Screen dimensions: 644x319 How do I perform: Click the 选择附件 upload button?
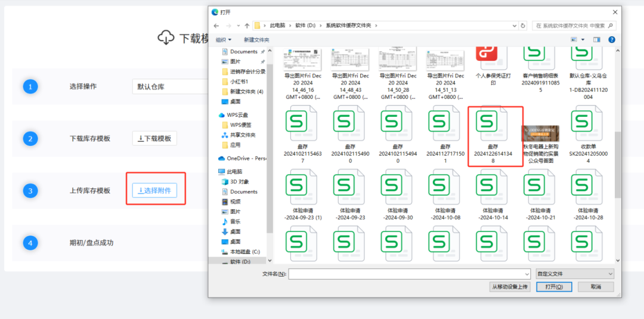pos(154,191)
